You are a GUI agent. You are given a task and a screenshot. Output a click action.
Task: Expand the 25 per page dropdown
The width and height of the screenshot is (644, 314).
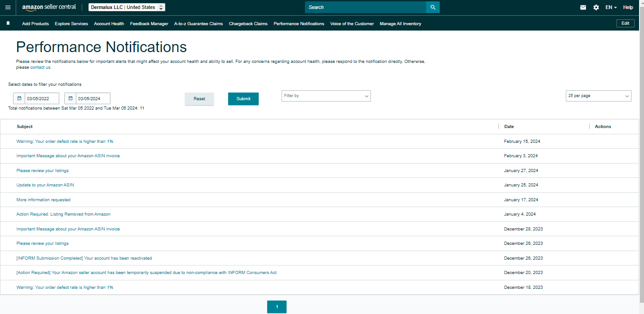pyautogui.click(x=598, y=96)
